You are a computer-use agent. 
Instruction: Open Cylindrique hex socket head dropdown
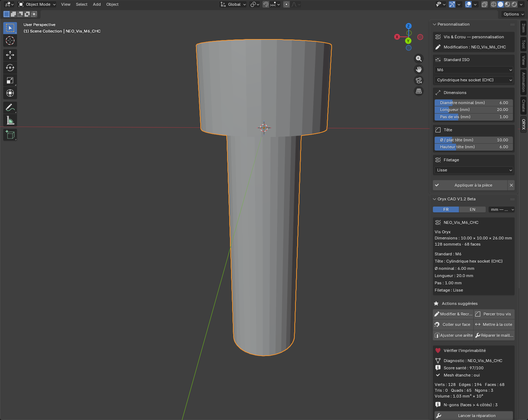click(x=474, y=80)
